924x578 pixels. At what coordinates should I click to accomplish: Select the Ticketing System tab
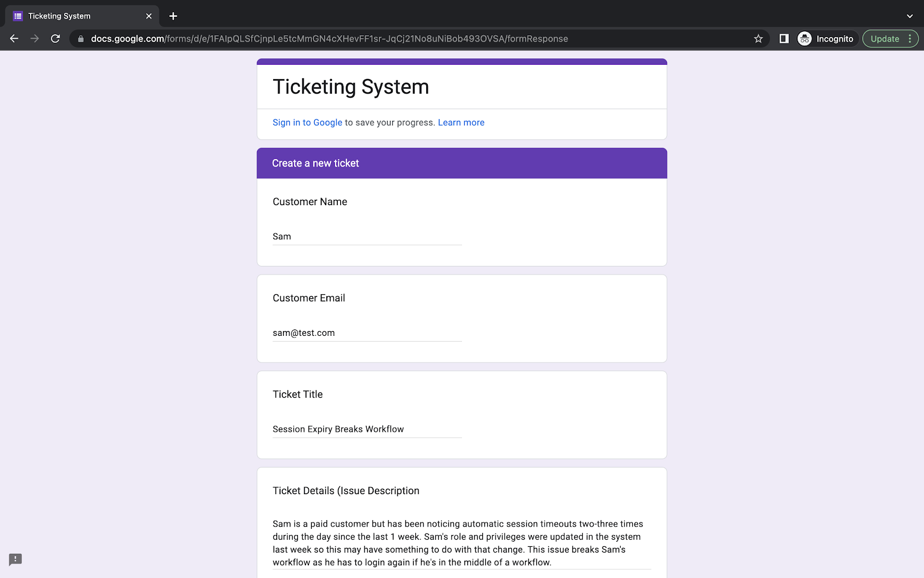pyautogui.click(x=83, y=16)
